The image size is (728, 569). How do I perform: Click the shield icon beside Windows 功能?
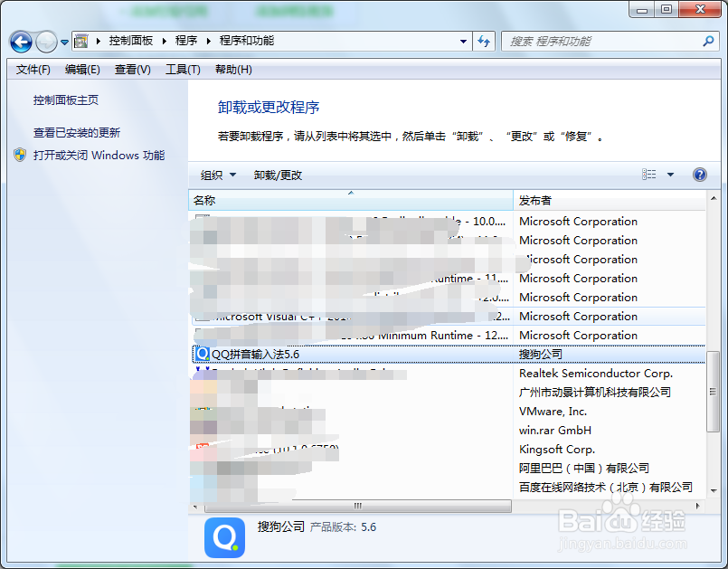(x=20, y=155)
